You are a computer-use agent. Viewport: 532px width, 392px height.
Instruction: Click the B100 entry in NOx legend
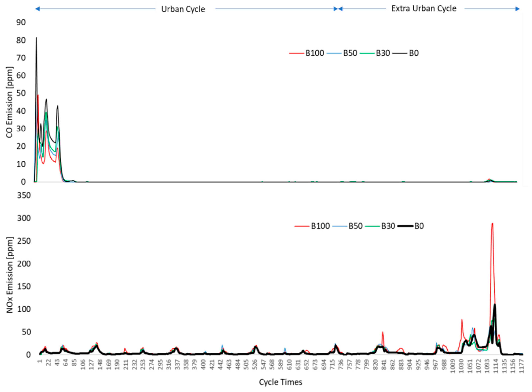point(320,226)
